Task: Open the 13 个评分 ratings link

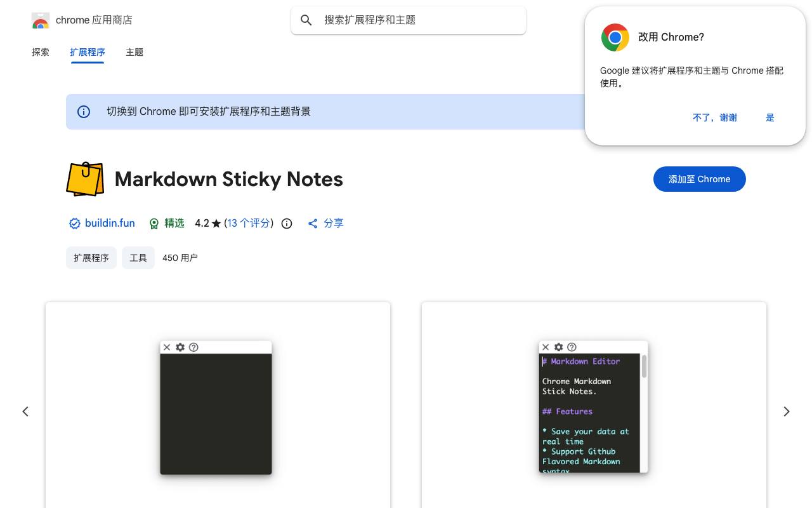Action: click(249, 224)
